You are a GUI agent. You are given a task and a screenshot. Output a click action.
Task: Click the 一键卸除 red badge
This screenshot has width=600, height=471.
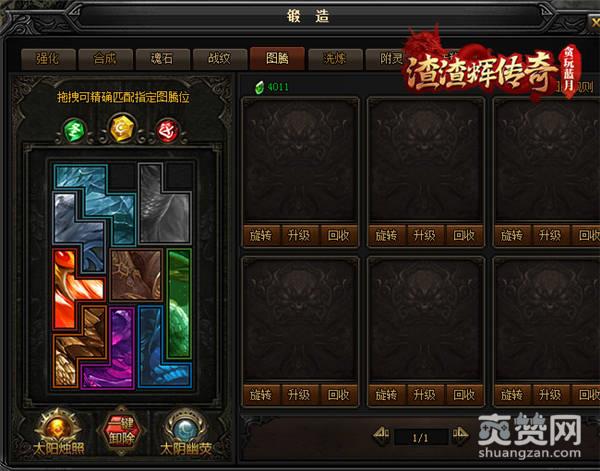coord(121,432)
